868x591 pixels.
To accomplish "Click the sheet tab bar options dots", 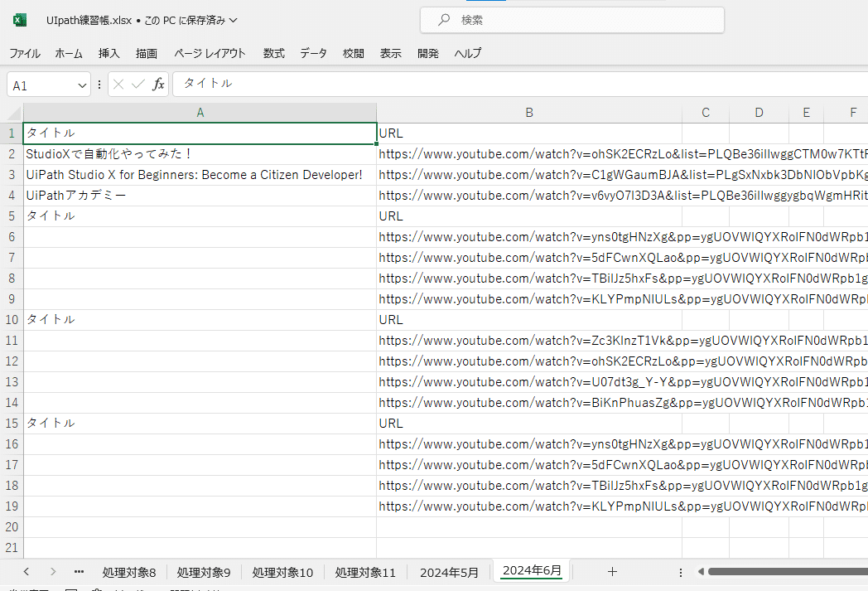I will (x=680, y=572).
